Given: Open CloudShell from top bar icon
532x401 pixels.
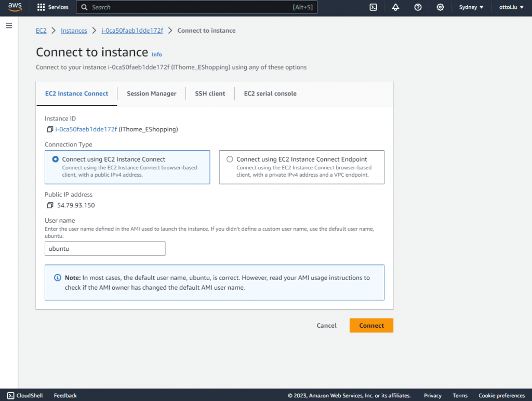Looking at the screenshot, I should point(373,7).
